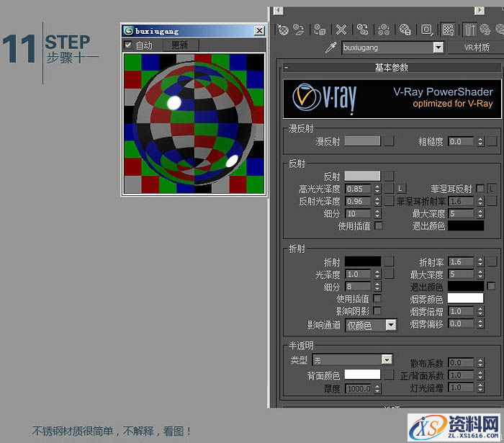Screen dimensions: 504x443
Task: Click the Get Material icon
Action: 283,30
